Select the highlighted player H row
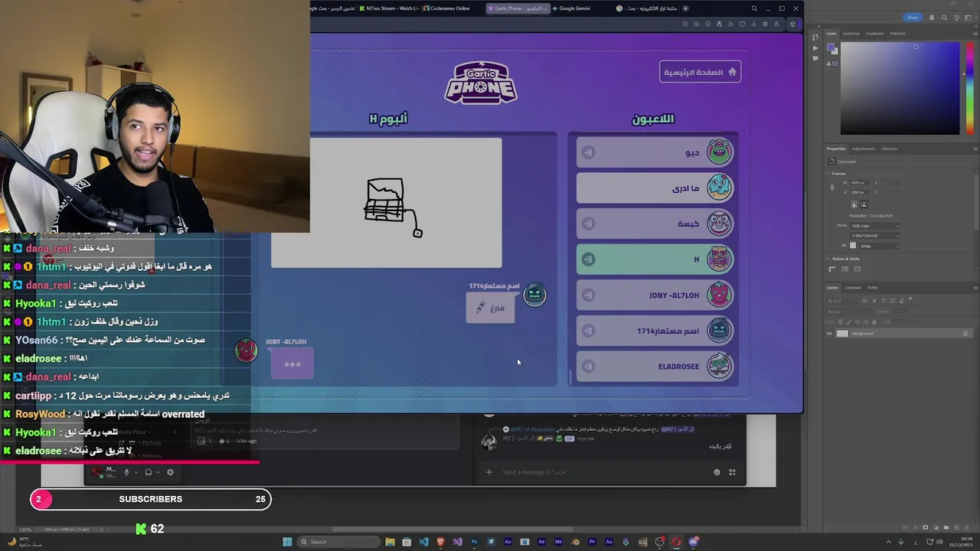The height and width of the screenshot is (551, 980). [x=655, y=259]
